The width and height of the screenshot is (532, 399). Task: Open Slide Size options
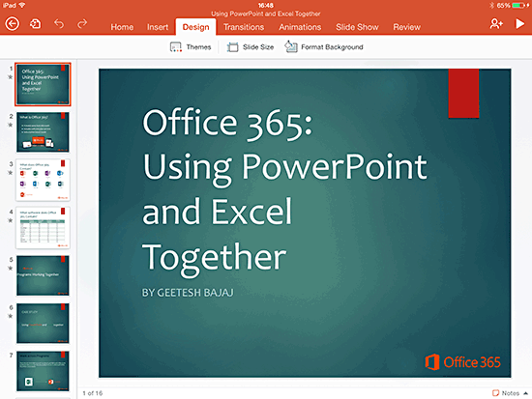point(251,47)
